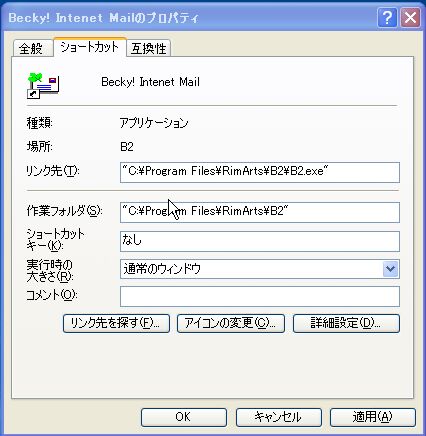Select the 通常のウィンドウ combo box
The image size is (426, 436).
point(260,269)
